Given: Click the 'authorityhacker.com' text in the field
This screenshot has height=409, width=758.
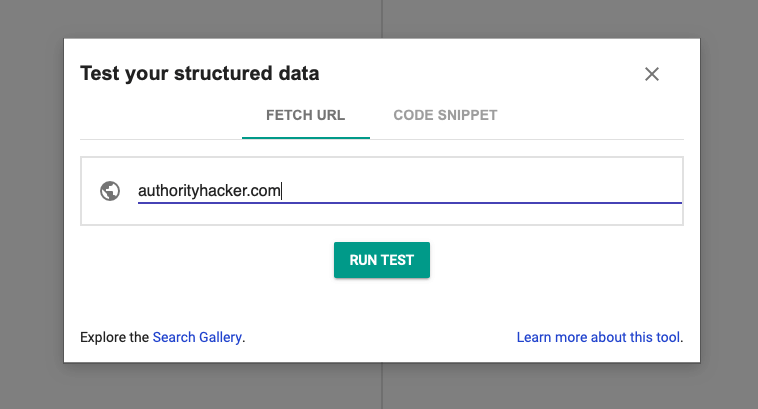Looking at the screenshot, I should pyautogui.click(x=209, y=191).
